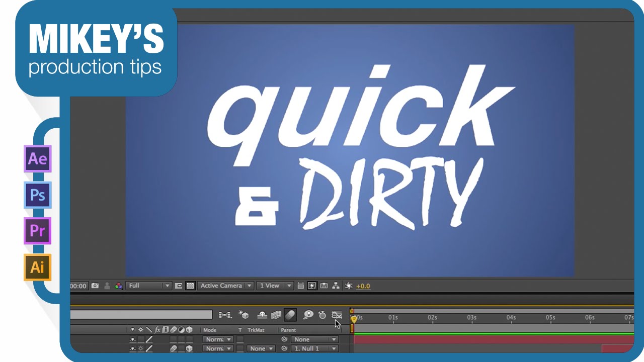Image resolution: width=644 pixels, height=362 pixels.
Task: Open Mode dropdown on the None-parent layer
Action: click(218, 339)
